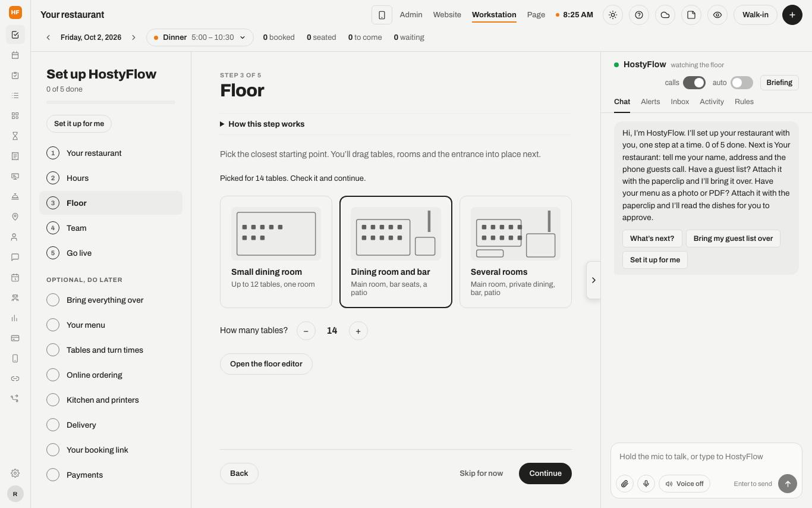812x508 pixels.
Task: Open settings gear in left sidebar
Action: point(15,473)
